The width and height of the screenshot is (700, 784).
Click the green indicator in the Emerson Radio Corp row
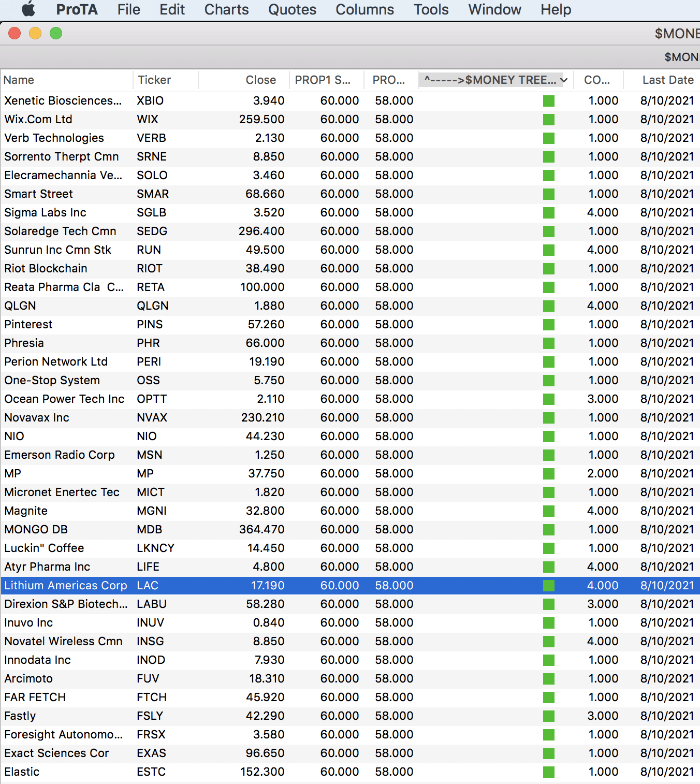(549, 455)
